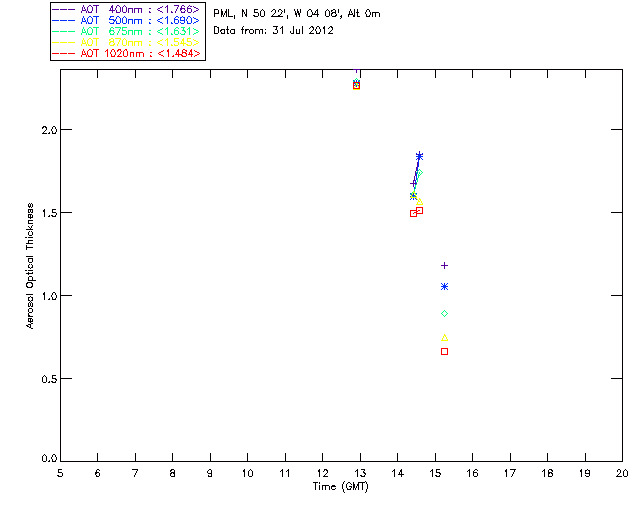The width and height of the screenshot is (640, 512).
Task: Click the y-axis tick label 1.5
Action: (x=49, y=213)
